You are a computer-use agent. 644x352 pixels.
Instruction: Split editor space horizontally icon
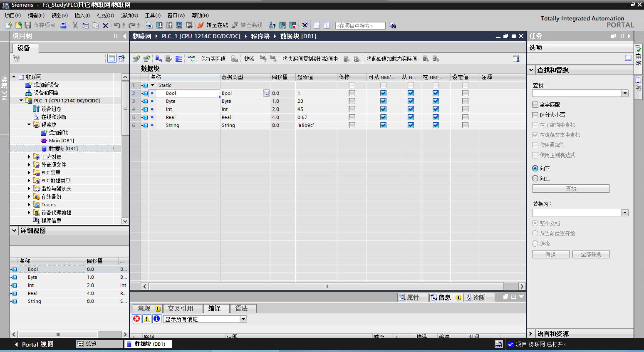pyautogui.click(x=317, y=25)
